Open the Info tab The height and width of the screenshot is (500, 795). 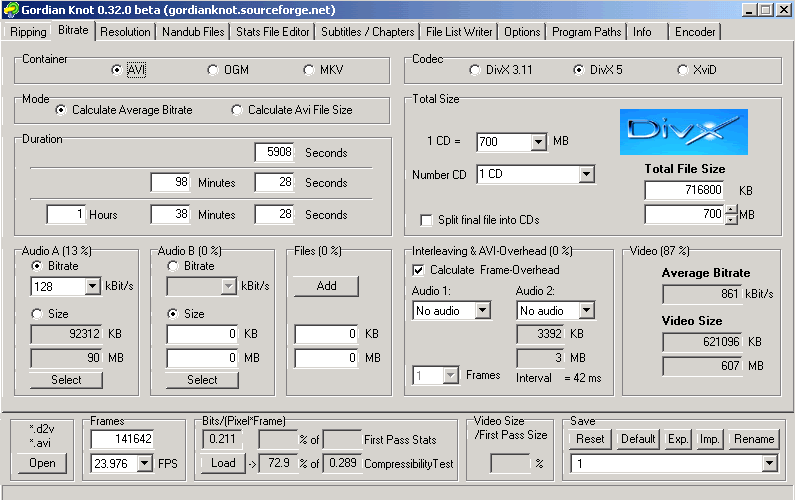point(642,32)
